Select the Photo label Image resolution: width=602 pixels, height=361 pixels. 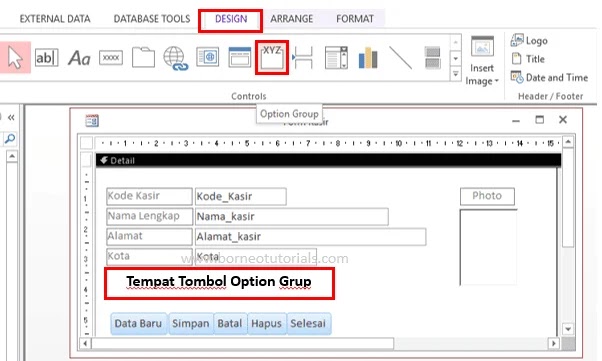coord(487,196)
